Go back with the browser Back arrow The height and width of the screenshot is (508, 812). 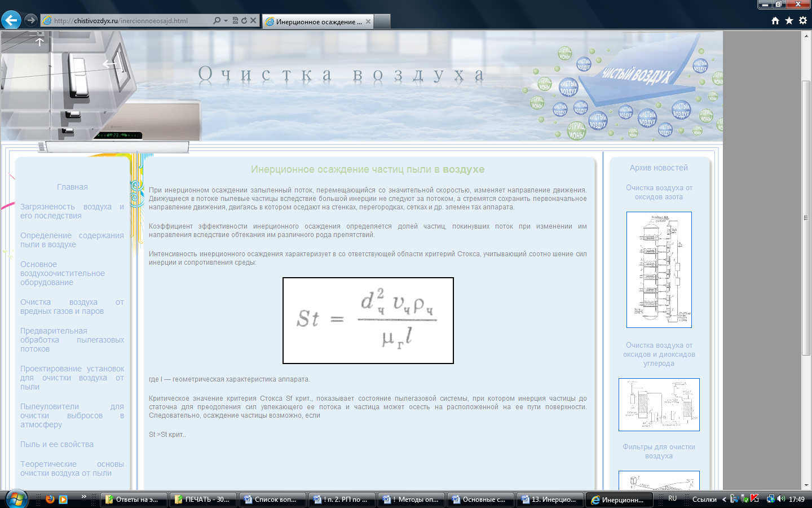pos(11,20)
